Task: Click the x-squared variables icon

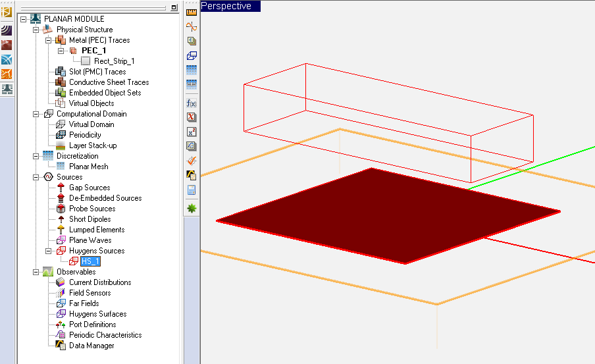Action: point(192,131)
